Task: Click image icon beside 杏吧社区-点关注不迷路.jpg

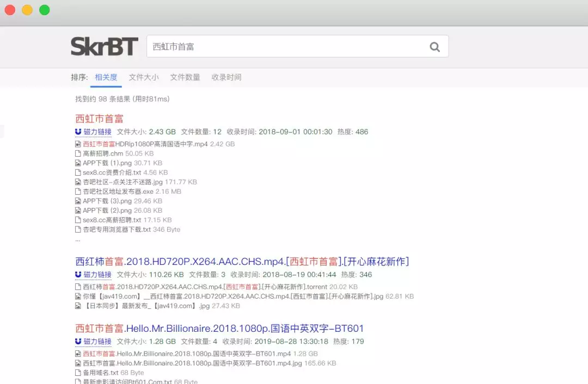Action: tap(78, 182)
